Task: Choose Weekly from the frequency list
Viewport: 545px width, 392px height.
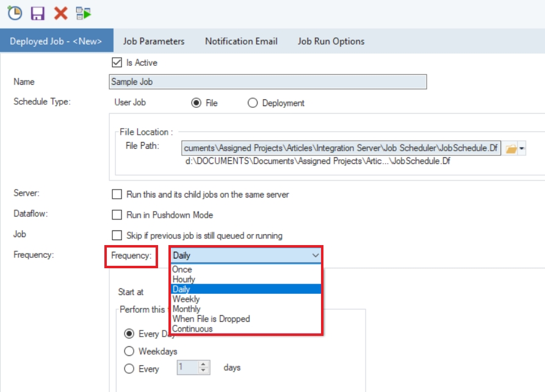Action: point(186,299)
